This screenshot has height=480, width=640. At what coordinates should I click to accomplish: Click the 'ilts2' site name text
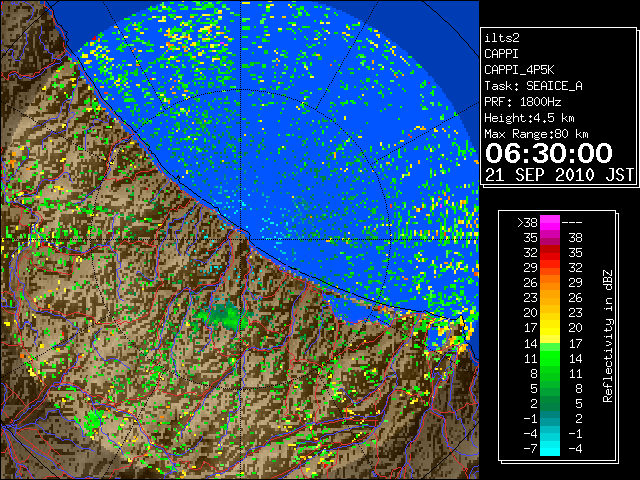(x=502, y=38)
